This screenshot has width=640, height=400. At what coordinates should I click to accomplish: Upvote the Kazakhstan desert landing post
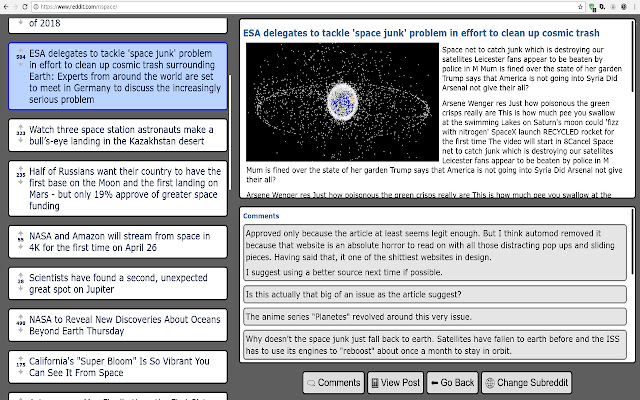[x=20, y=124]
